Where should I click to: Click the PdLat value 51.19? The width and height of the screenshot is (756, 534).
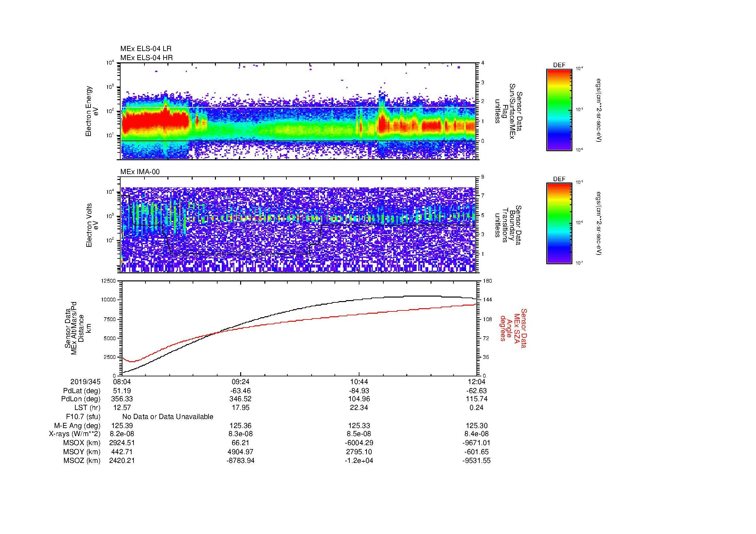122,391
